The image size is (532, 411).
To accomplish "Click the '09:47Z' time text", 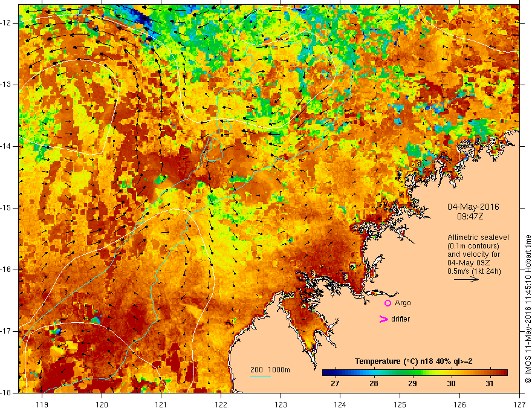I will [x=470, y=216].
